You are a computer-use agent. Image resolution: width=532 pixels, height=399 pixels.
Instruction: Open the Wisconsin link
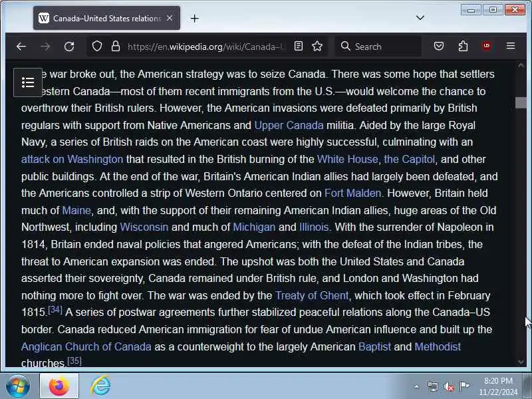[144, 227]
